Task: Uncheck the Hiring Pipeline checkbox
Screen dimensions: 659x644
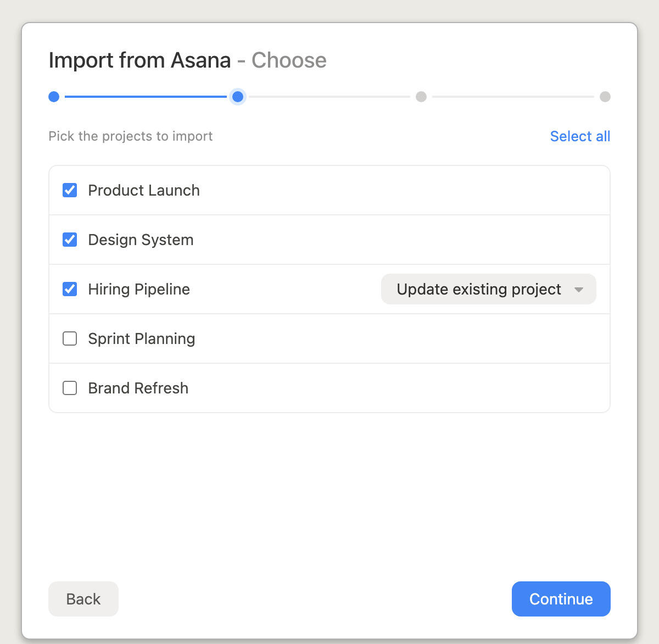Action: point(70,289)
